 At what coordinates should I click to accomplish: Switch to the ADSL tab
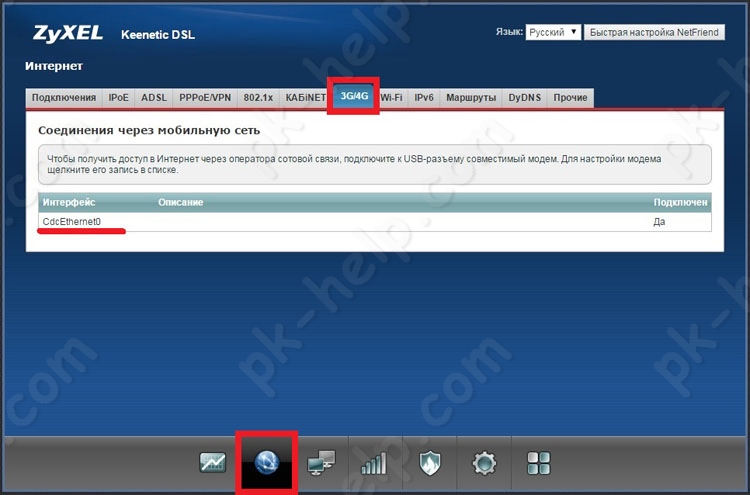click(154, 98)
